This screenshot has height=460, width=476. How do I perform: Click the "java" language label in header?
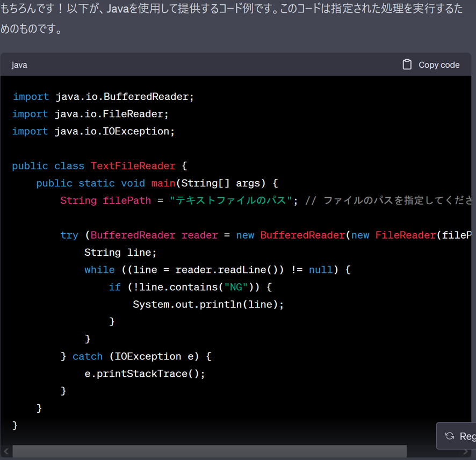(x=19, y=65)
